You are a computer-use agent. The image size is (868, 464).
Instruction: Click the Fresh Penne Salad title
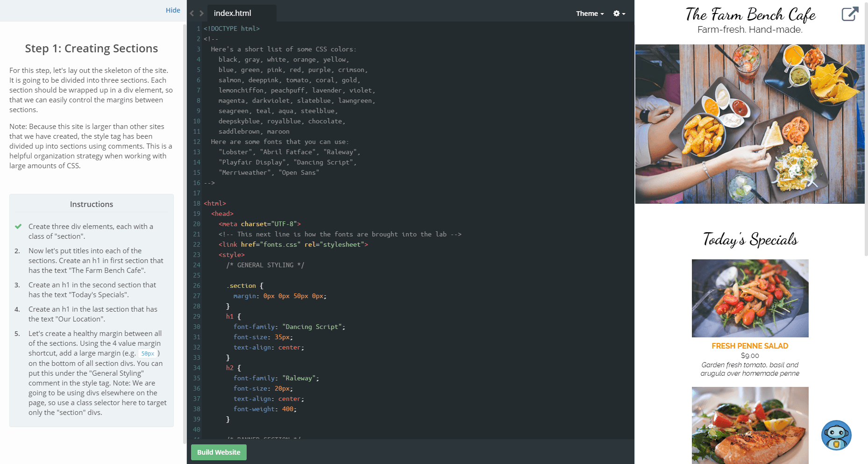(750, 346)
